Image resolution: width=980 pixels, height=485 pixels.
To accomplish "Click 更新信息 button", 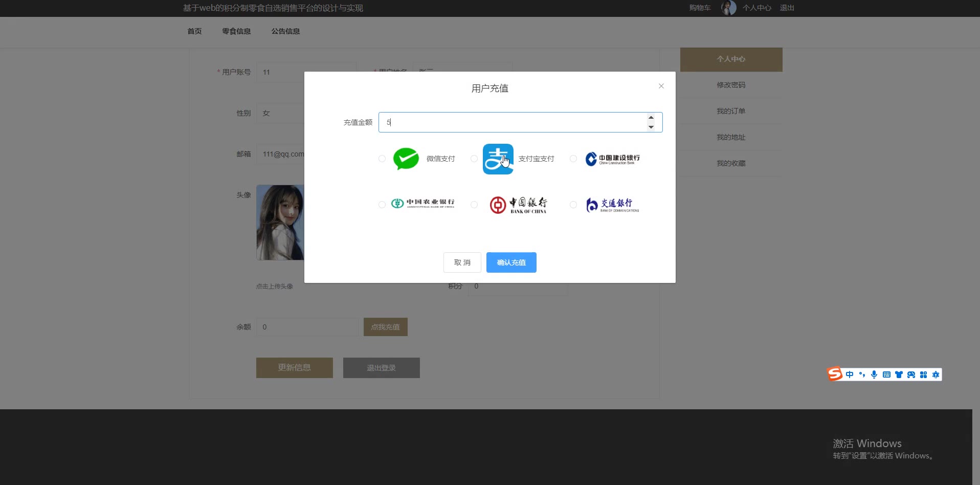I will [x=295, y=368].
